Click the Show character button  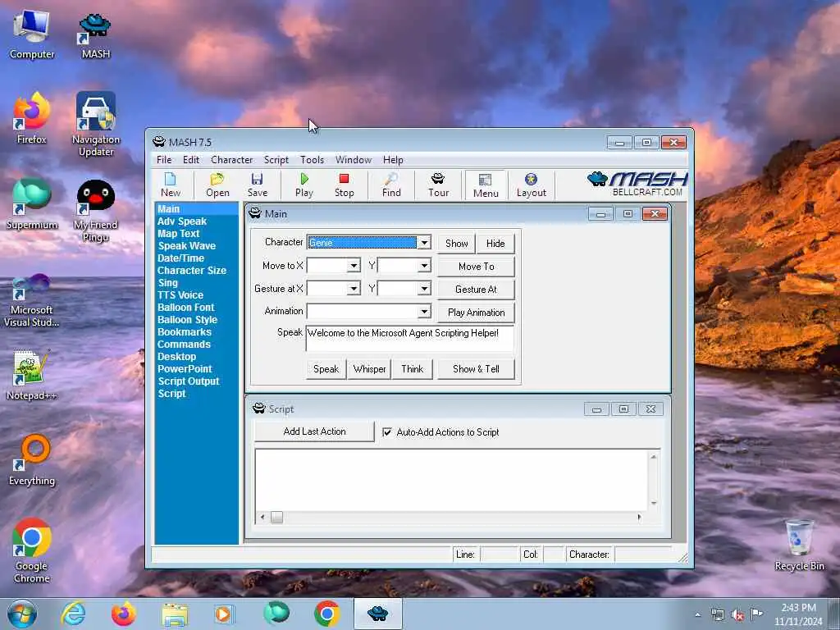(x=456, y=243)
